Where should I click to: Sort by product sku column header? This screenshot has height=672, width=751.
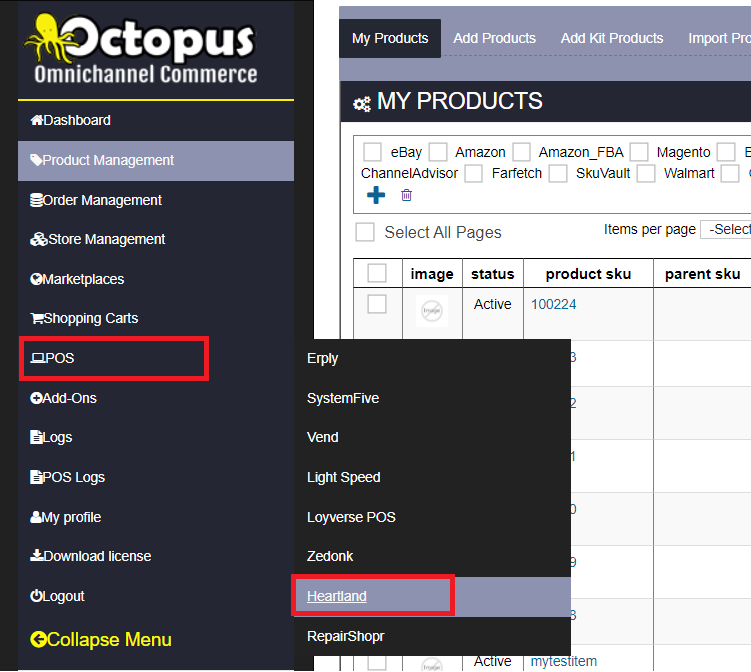click(x=588, y=274)
